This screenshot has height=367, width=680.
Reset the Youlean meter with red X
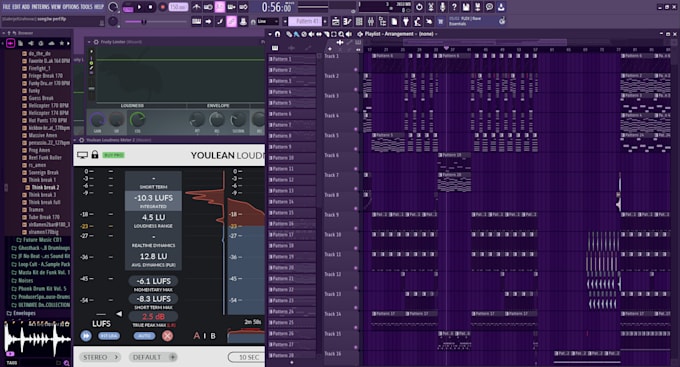[x=167, y=336]
